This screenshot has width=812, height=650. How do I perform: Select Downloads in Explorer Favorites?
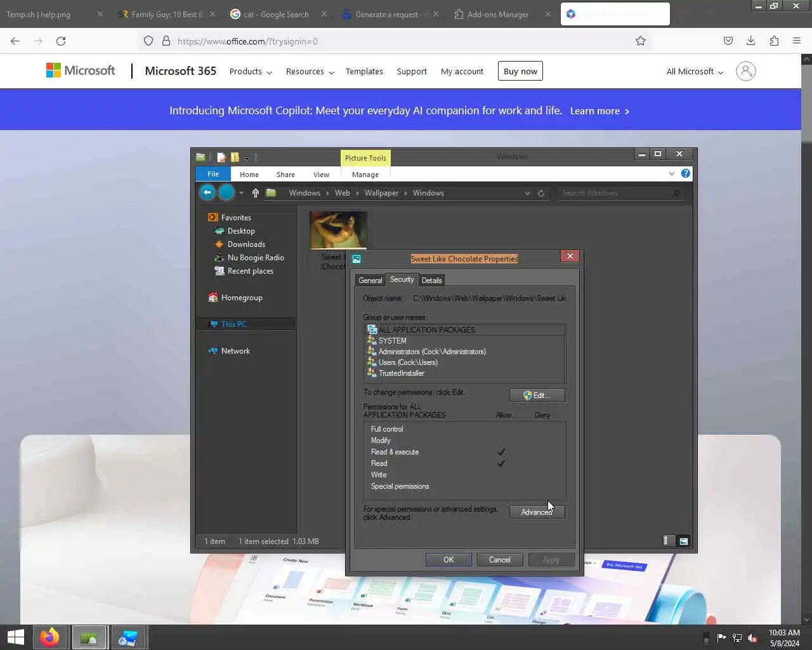coord(246,244)
